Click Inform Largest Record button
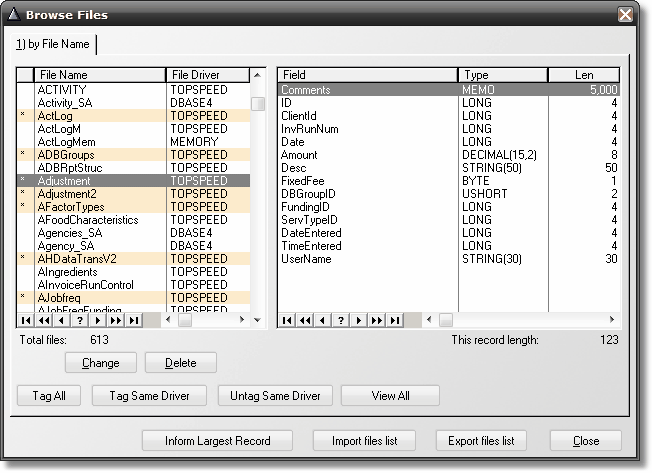This screenshot has width=652, height=473. [x=216, y=441]
